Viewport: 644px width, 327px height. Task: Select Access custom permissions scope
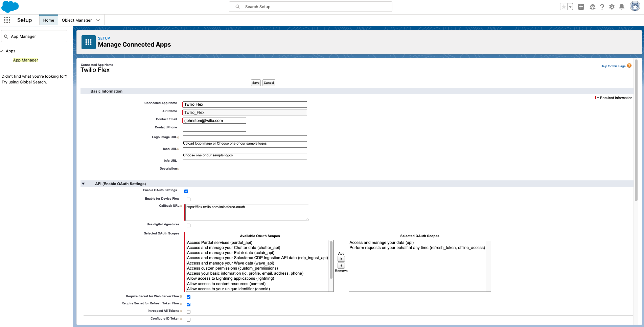pyautogui.click(x=232, y=268)
